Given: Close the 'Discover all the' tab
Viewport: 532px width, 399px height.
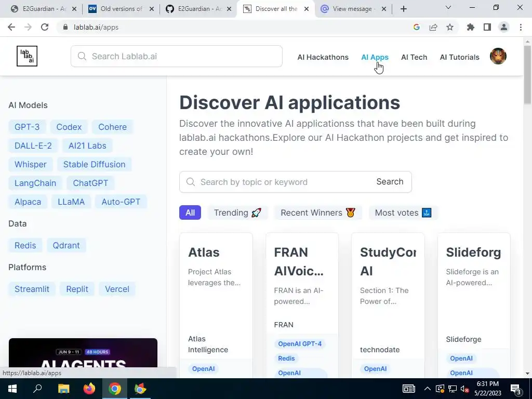Looking at the screenshot, I should pos(307,9).
